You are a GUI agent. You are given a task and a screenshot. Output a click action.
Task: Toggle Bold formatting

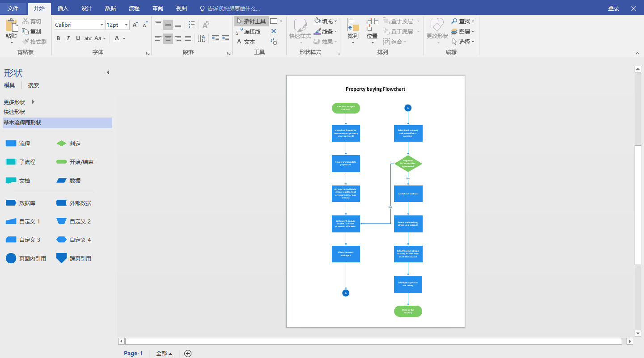tap(58, 38)
